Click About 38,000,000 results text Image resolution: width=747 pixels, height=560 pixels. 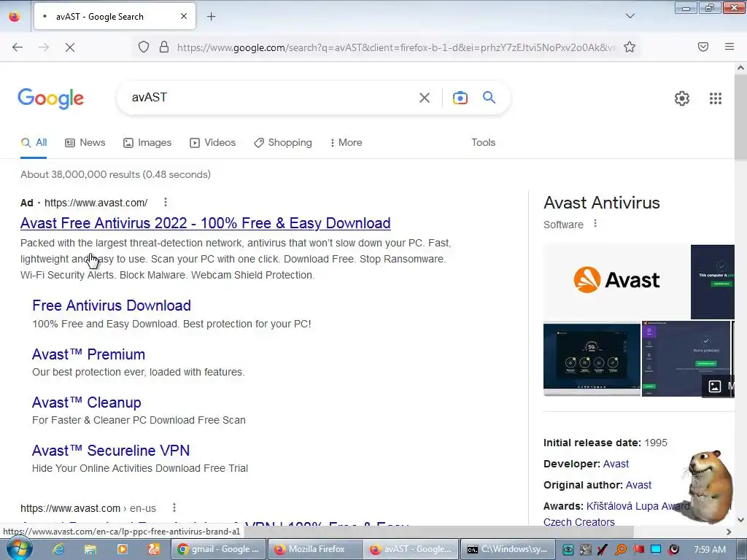pos(115,174)
